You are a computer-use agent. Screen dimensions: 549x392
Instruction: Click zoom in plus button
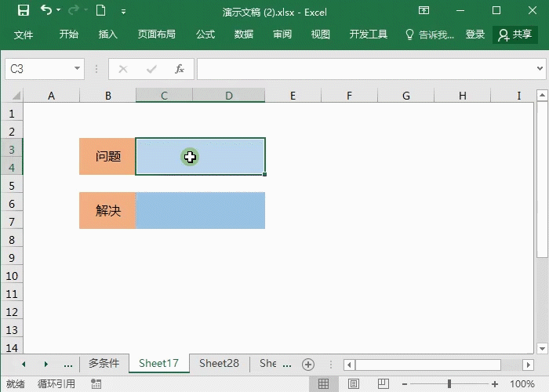[495, 384]
